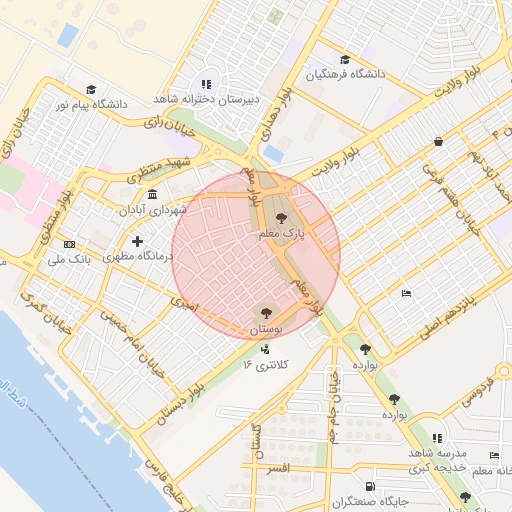Click the Payam Noor University graduation cap icon
The width and height of the screenshot is (512, 512).
[x=91, y=90]
